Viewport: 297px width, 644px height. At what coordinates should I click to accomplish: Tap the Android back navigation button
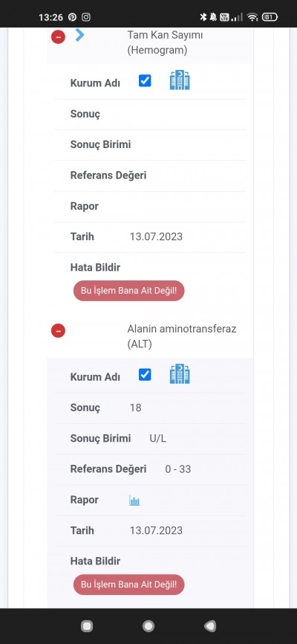[x=209, y=626]
